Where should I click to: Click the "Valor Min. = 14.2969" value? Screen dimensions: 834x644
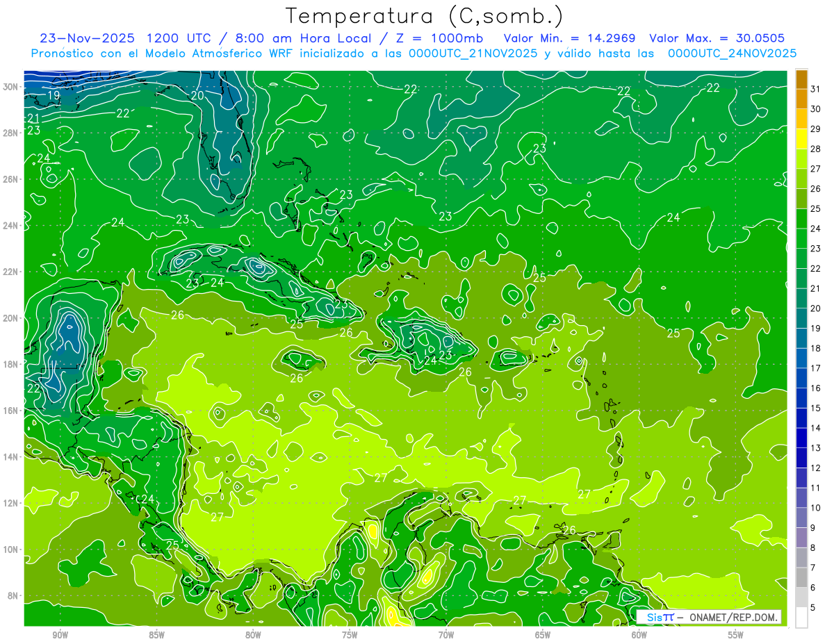click(x=570, y=38)
